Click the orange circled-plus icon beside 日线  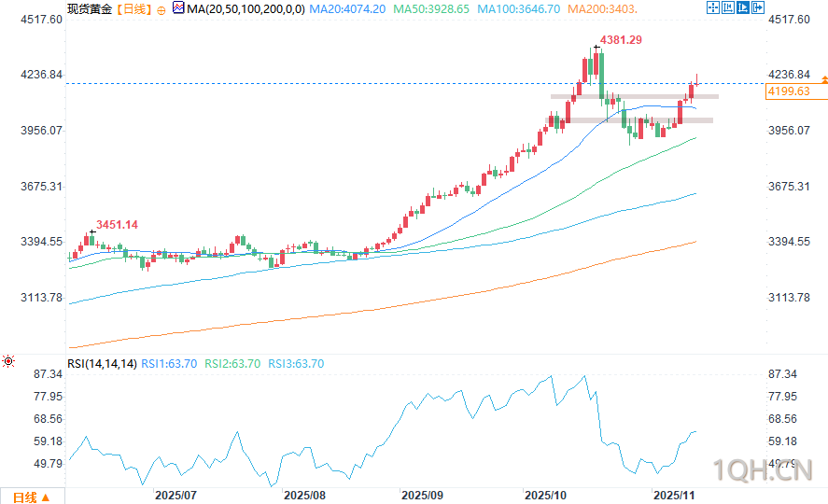161,10
